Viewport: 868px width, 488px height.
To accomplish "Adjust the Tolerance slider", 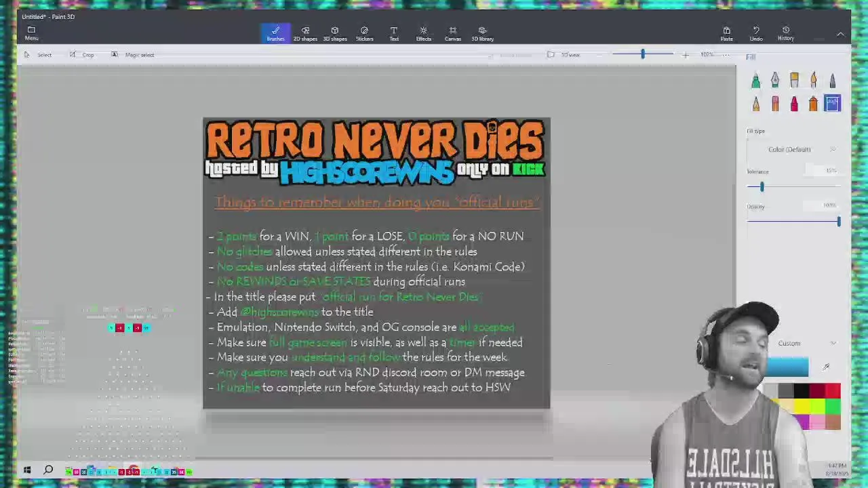I will point(762,187).
